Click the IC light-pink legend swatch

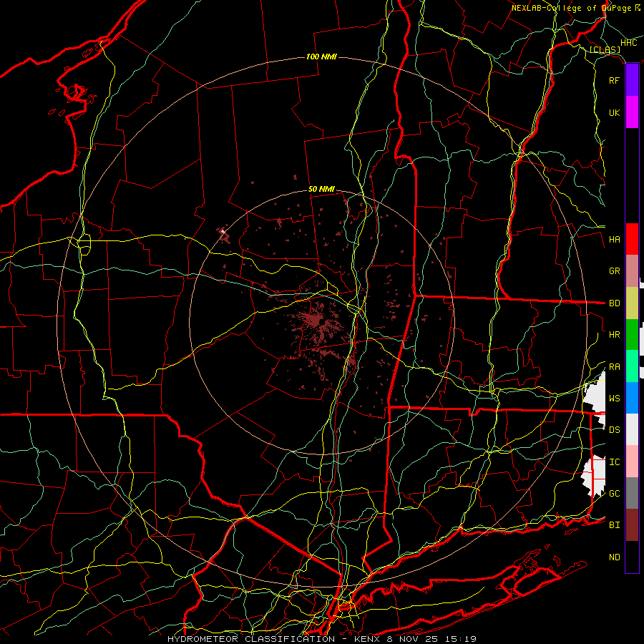click(x=632, y=462)
